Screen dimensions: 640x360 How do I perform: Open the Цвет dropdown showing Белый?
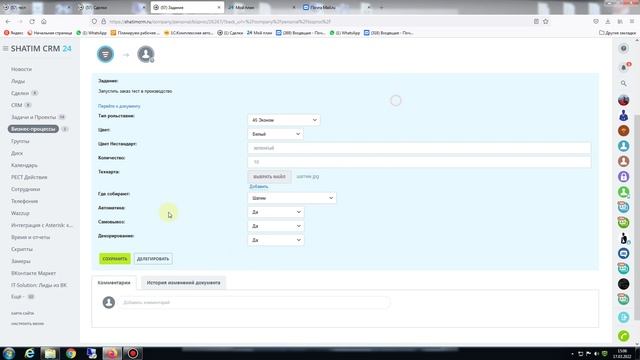pyautogui.click(x=275, y=134)
